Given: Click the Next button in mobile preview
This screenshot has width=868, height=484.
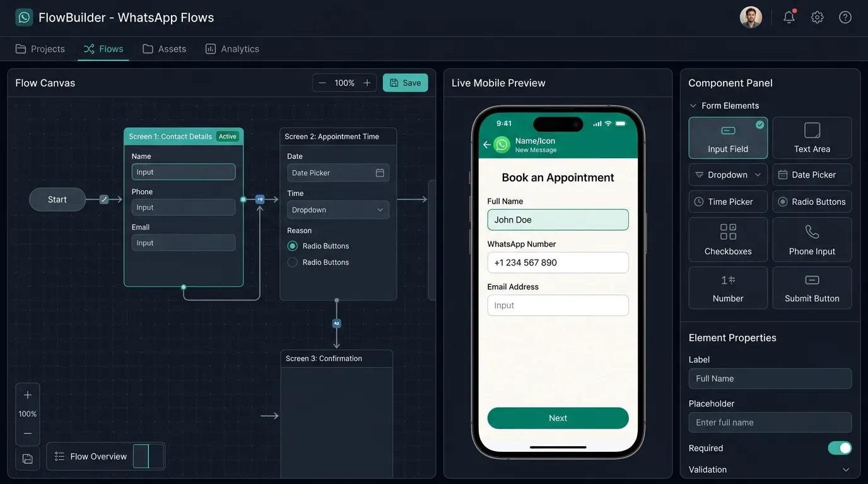Looking at the screenshot, I should click(558, 418).
